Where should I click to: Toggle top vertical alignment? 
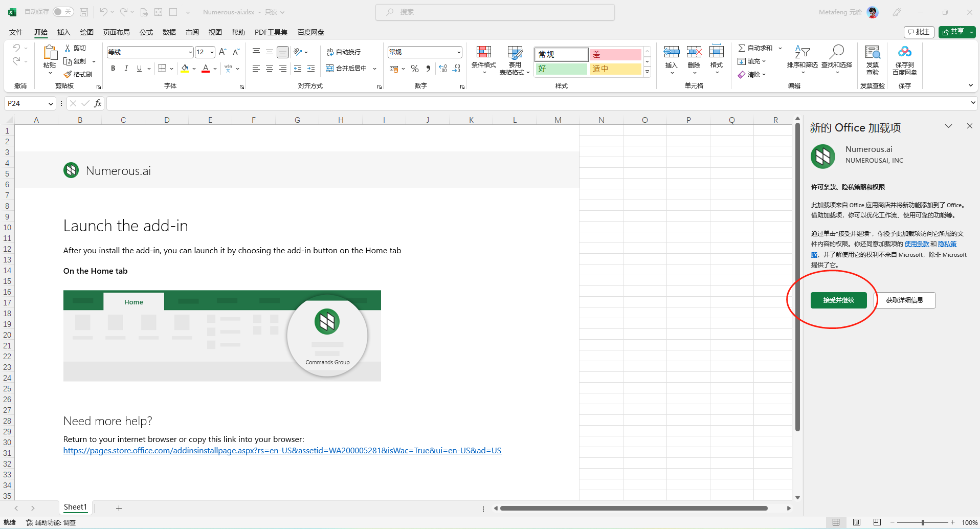pos(256,52)
